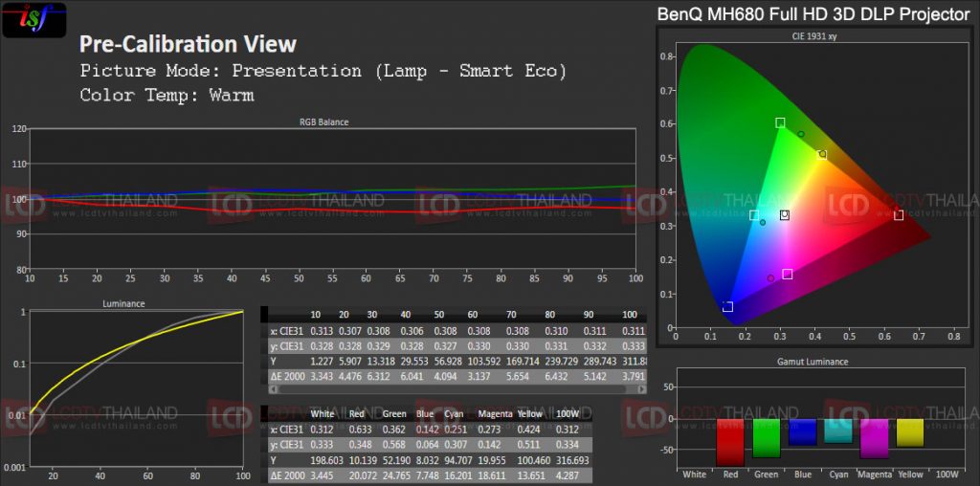Image resolution: width=980 pixels, height=486 pixels.
Task: Click the Y value 198.603 for White
Action: (x=326, y=460)
